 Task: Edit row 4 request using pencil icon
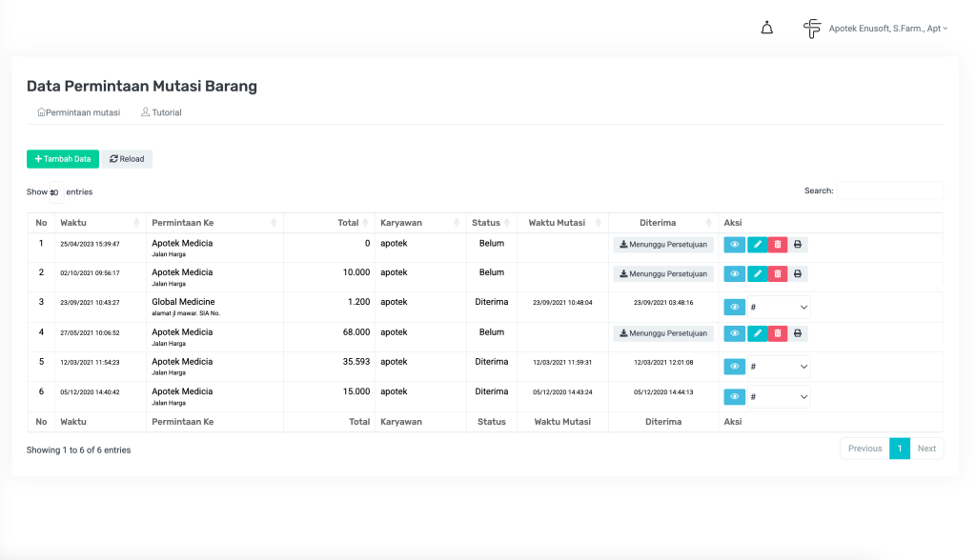coord(757,333)
